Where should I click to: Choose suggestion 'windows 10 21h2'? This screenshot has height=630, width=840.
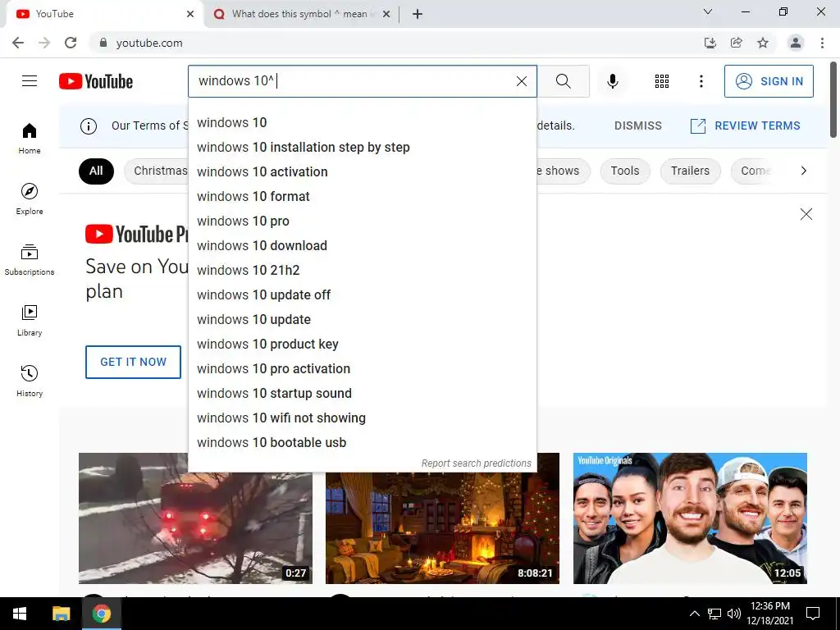click(362, 271)
